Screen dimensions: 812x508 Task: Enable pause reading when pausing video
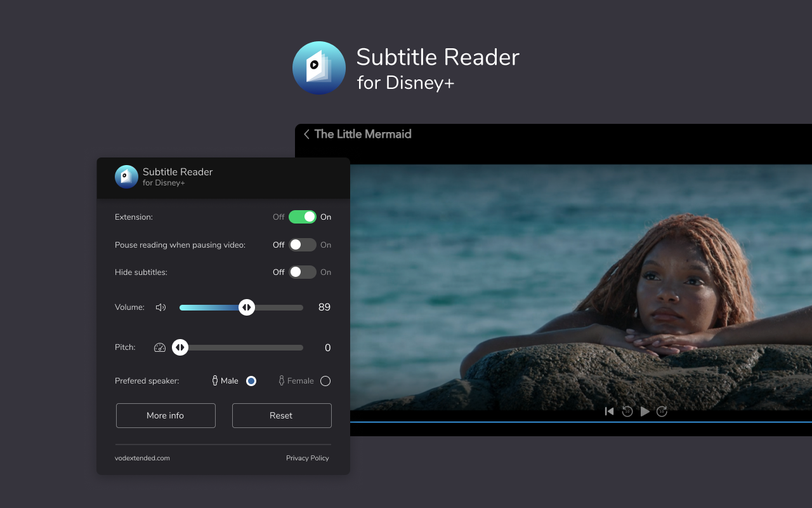coord(303,244)
